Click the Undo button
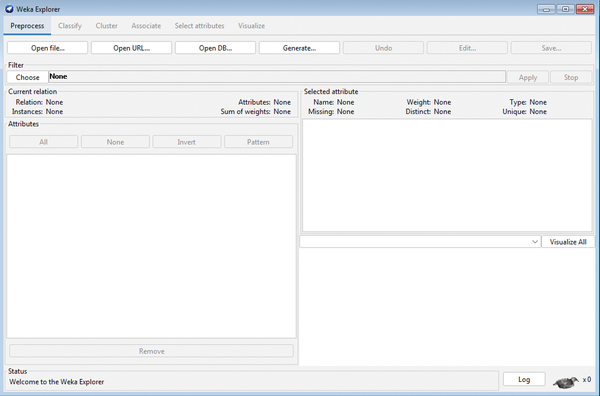Screen dimensions: 600x396 click(x=383, y=48)
